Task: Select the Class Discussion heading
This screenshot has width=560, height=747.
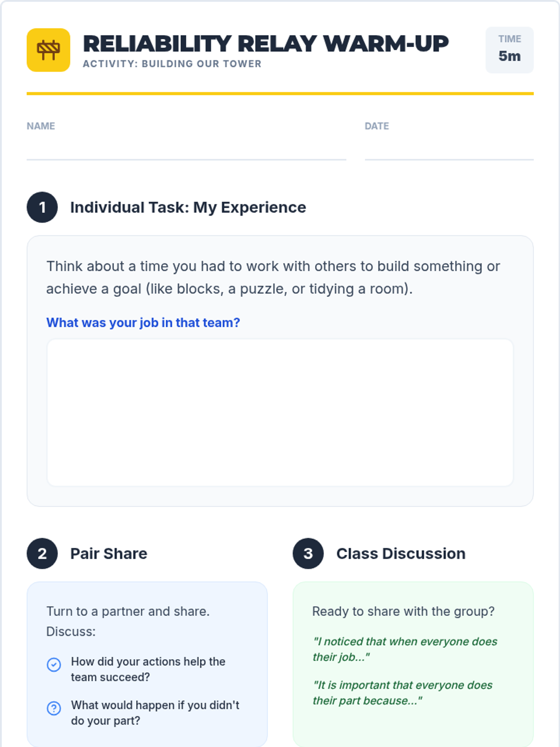Action: point(401,554)
